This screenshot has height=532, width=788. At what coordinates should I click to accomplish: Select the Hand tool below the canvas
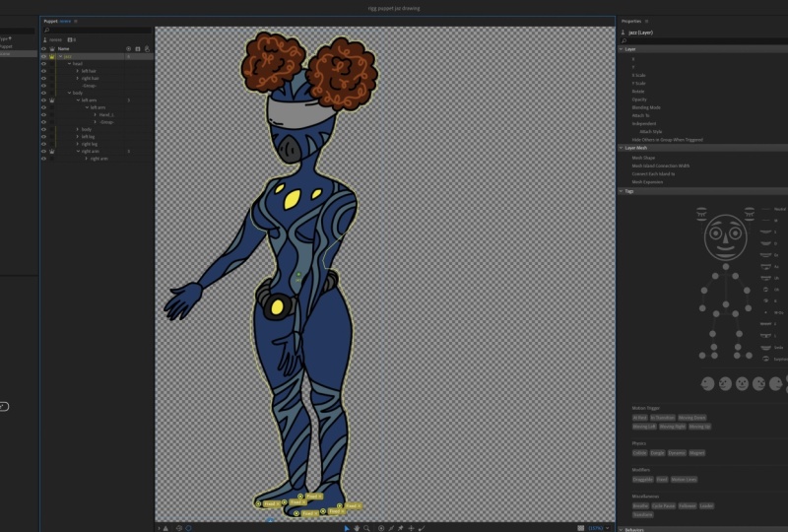pos(357,528)
